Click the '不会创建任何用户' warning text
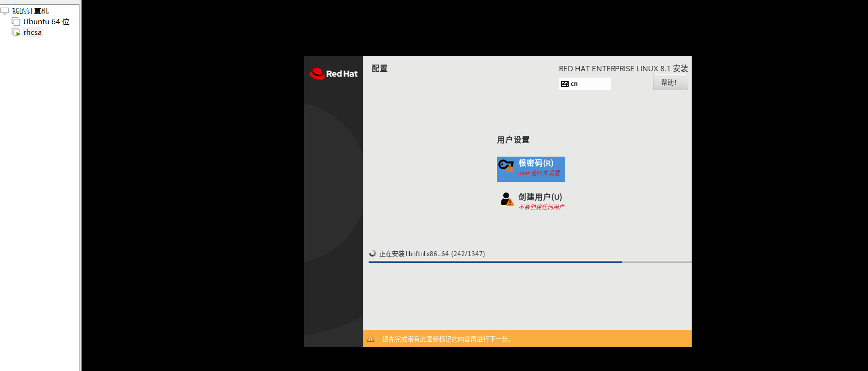Image resolution: width=868 pixels, height=371 pixels. coord(542,207)
